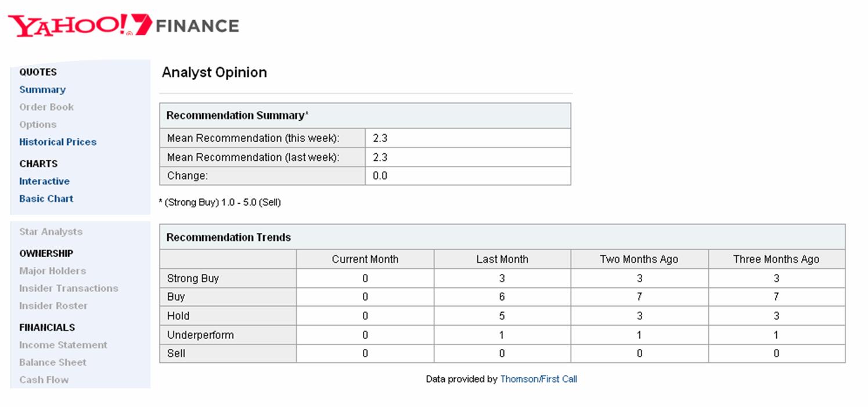Select the Insider Roster item
Image resolution: width=868 pixels, height=407 pixels.
click(53, 305)
